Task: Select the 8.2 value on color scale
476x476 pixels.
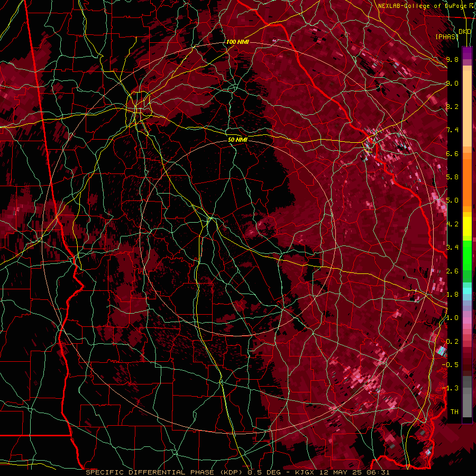Action: [452, 106]
